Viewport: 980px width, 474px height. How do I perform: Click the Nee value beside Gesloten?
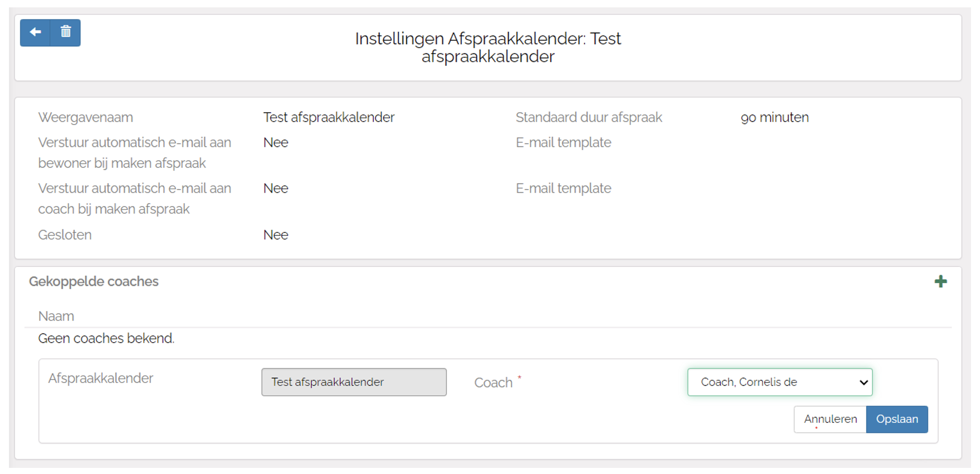276,235
